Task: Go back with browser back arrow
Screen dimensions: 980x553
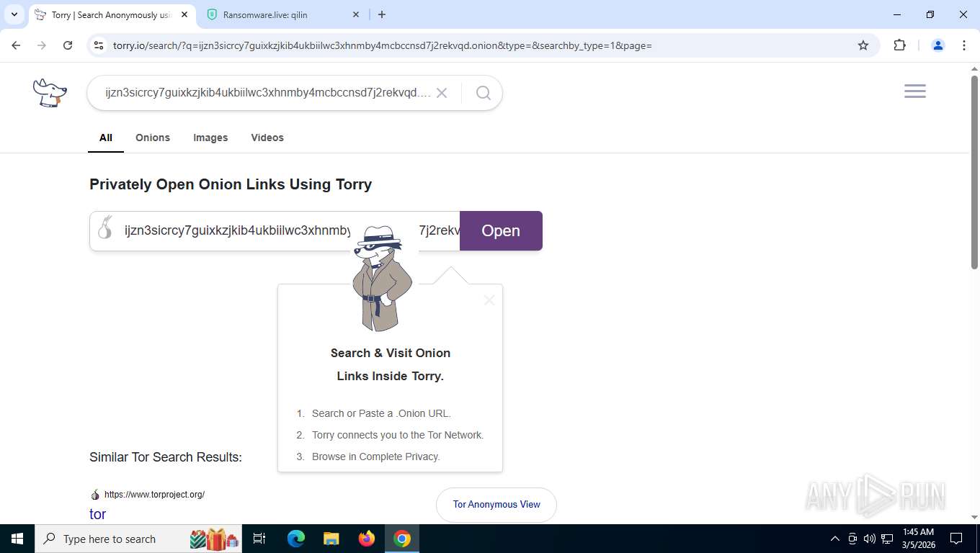Action: [16, 45]
